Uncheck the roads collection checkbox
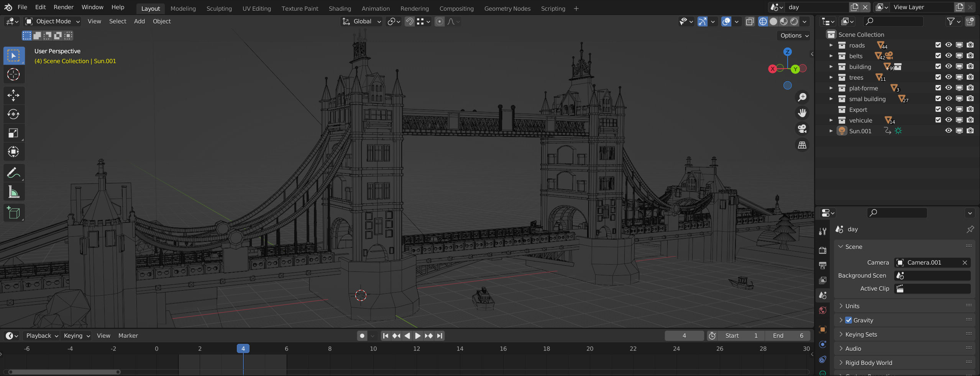The image size is (980, 376). 938,45
